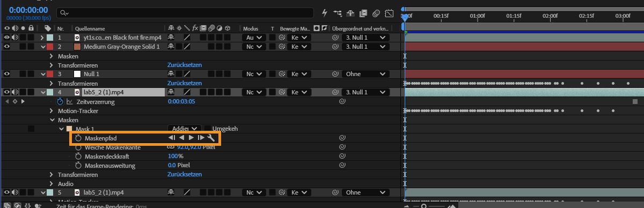The width and height of the screenshot is (644, 208).
Task: Click Zurücksetzen for Medium Gray-Orange Solid 1 Transformieren
Action: 185,65
